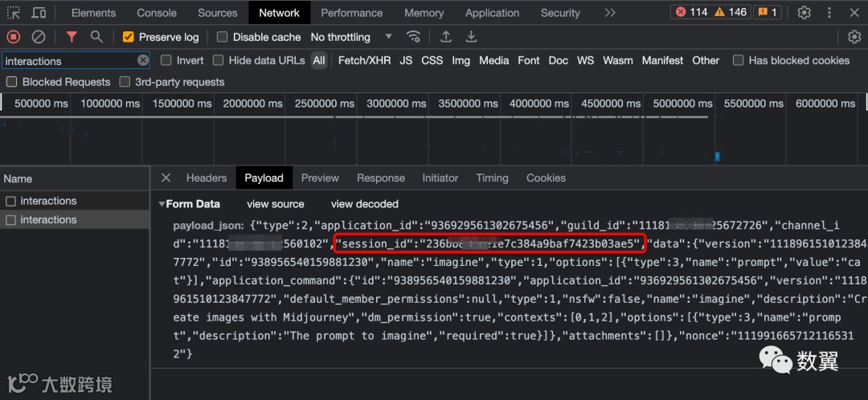This screenshot has width=868, height=400.
Task: Open network conditions wifi icon
Action: point(413,37)
